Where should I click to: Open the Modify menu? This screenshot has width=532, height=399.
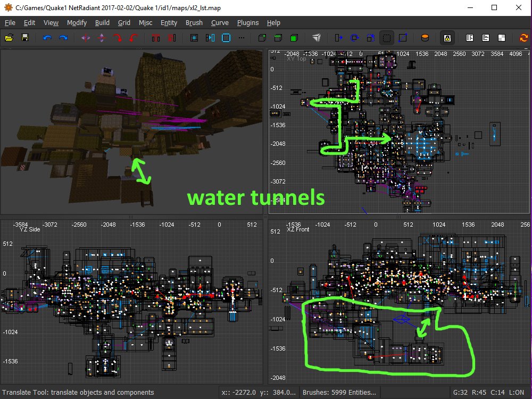pos(77,23)
